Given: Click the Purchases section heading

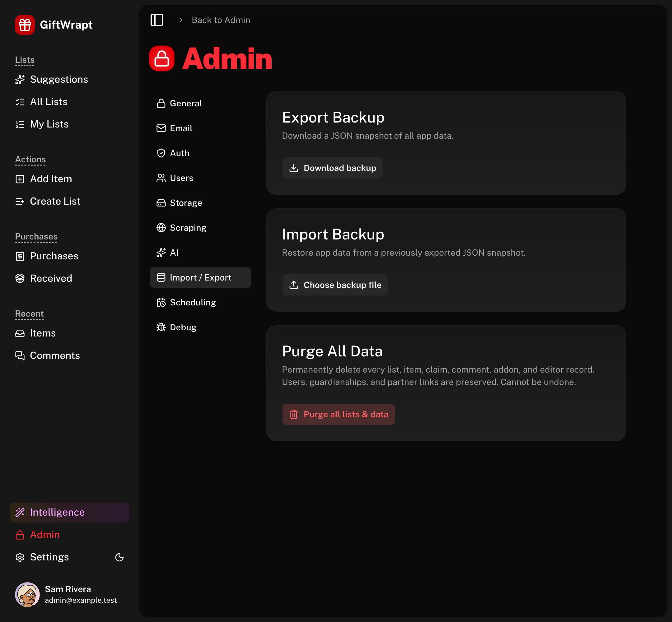Looking at the screenshot, I should click(36, 237).
